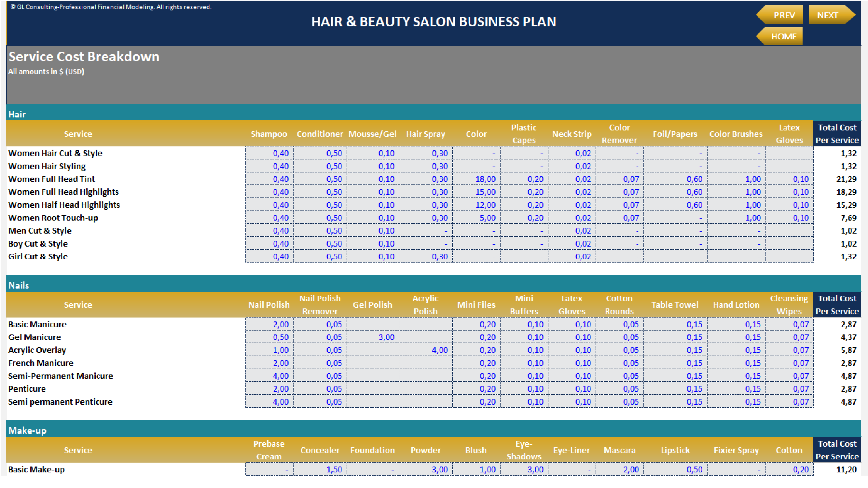Go to the previous sheet with PREV
868x488 pixels.
(x=780, y=15)
